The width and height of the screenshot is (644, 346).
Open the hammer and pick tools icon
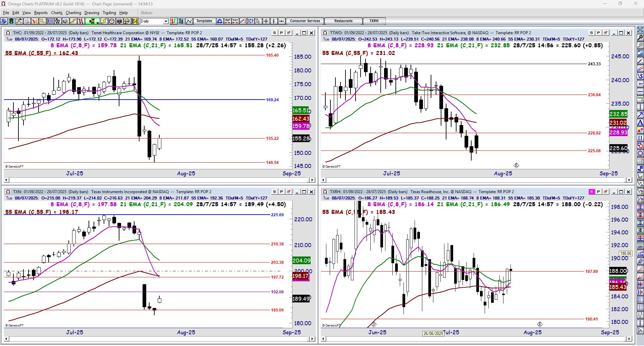click(x=19, y=21)
